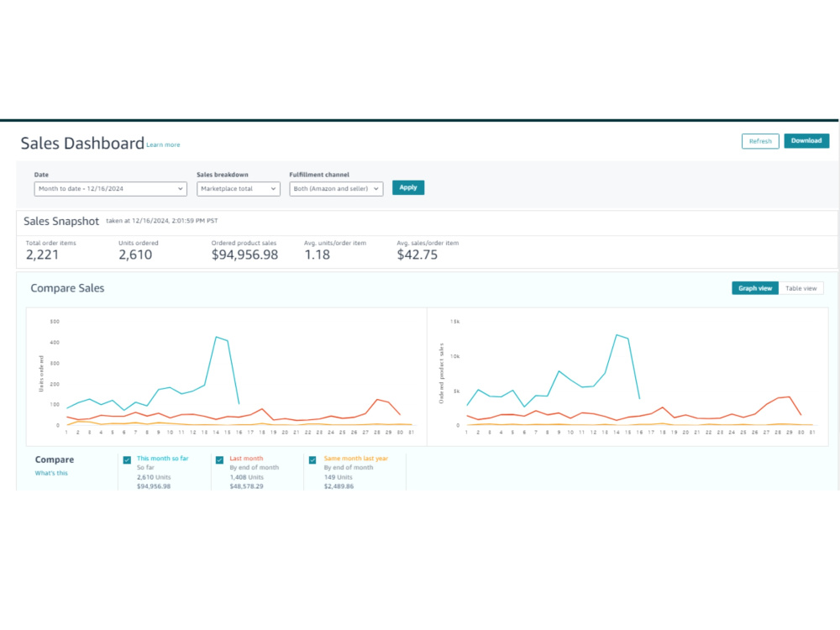Download the sales dashboard report

(806, 141)
